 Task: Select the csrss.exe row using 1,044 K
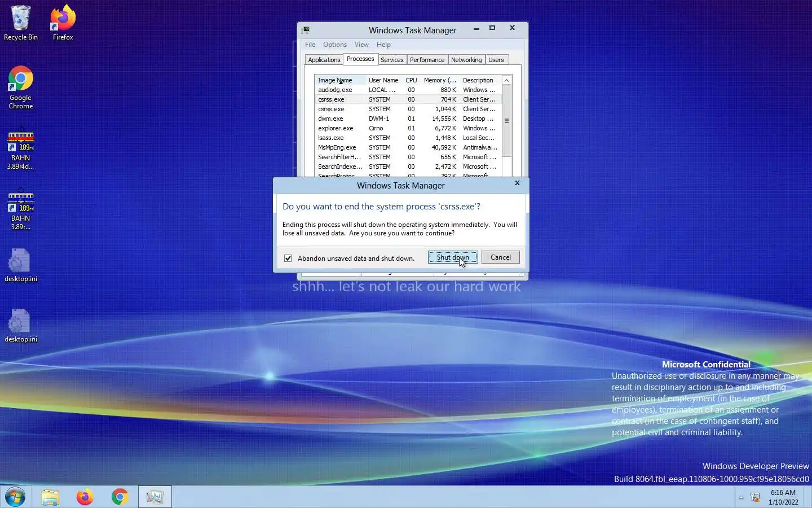tap(408, 109)
